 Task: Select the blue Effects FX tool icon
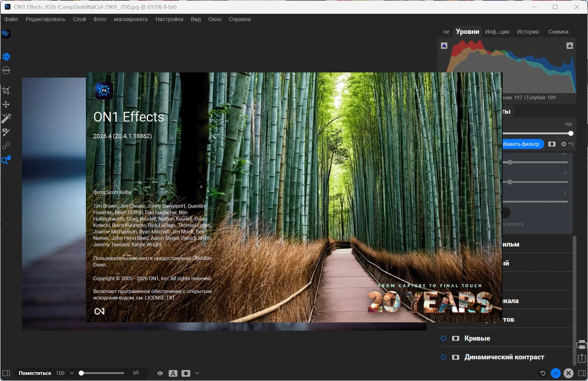point(6,57)
